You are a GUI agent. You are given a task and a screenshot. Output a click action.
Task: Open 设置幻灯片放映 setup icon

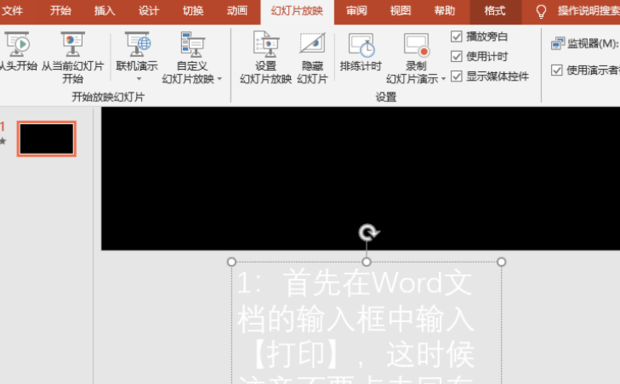pos(266,44)
